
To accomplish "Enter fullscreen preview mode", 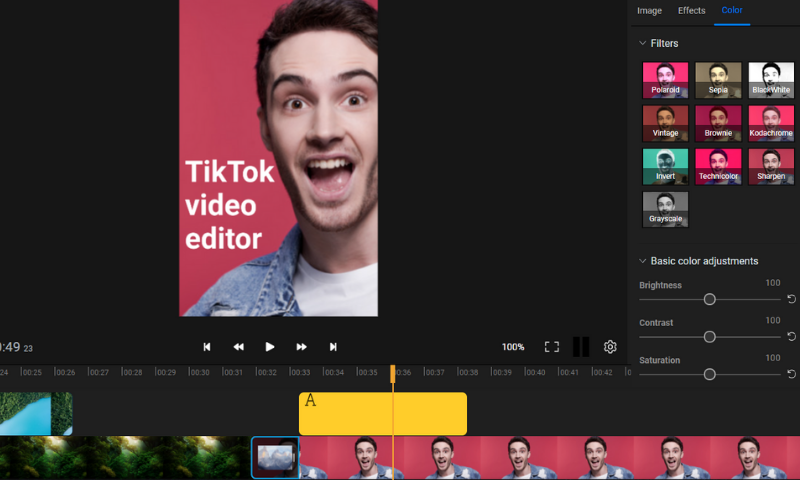I will (x=552, y=347).
